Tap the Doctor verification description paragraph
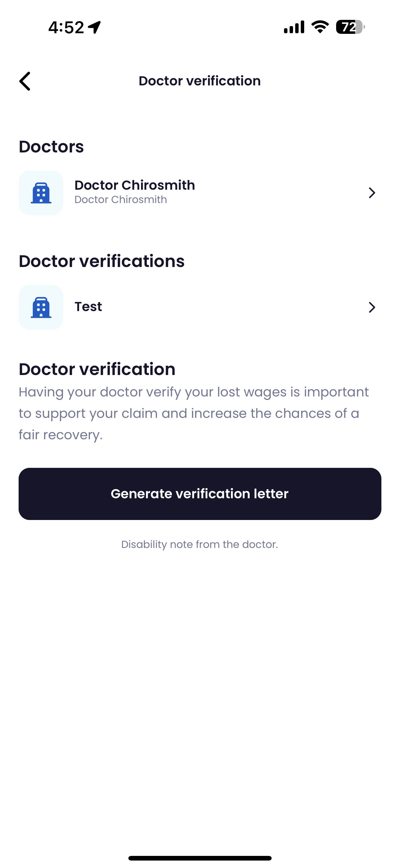The width and height of the screenshot is (400, 868). point(194,413)
